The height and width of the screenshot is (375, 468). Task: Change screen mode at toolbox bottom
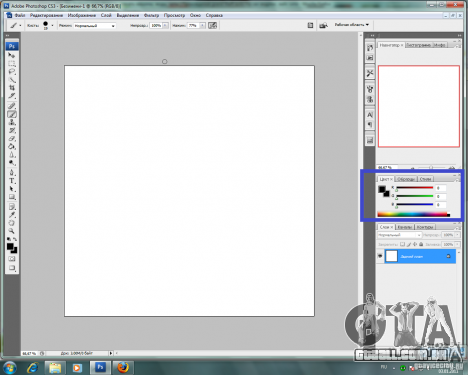tap(12, 268)
